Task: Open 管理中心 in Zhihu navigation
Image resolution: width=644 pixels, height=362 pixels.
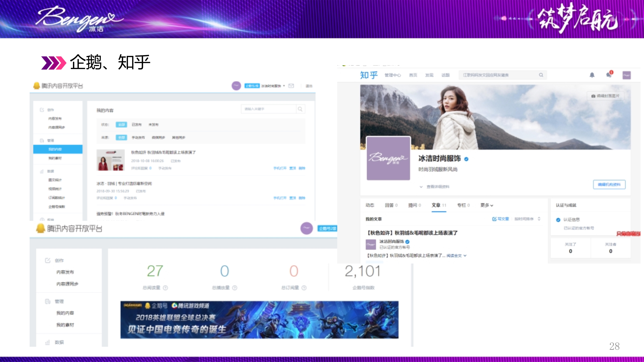Action: coord(392,75)
